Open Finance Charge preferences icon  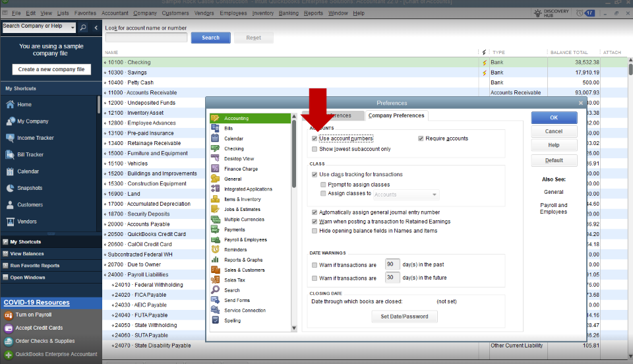pyautogui.click(x=215, y=169)
